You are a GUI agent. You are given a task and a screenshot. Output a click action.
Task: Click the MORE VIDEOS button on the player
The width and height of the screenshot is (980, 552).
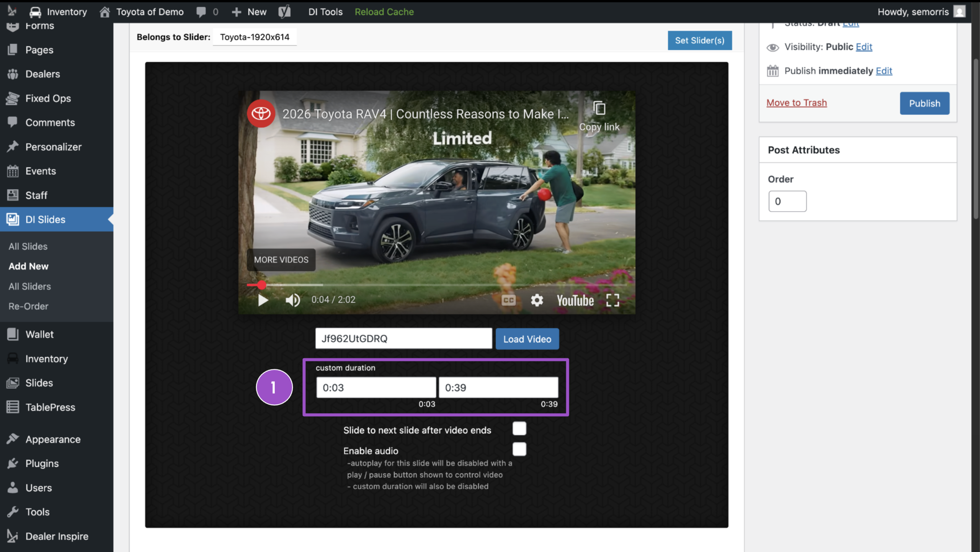pyautogui.click(x=281, y=260)
